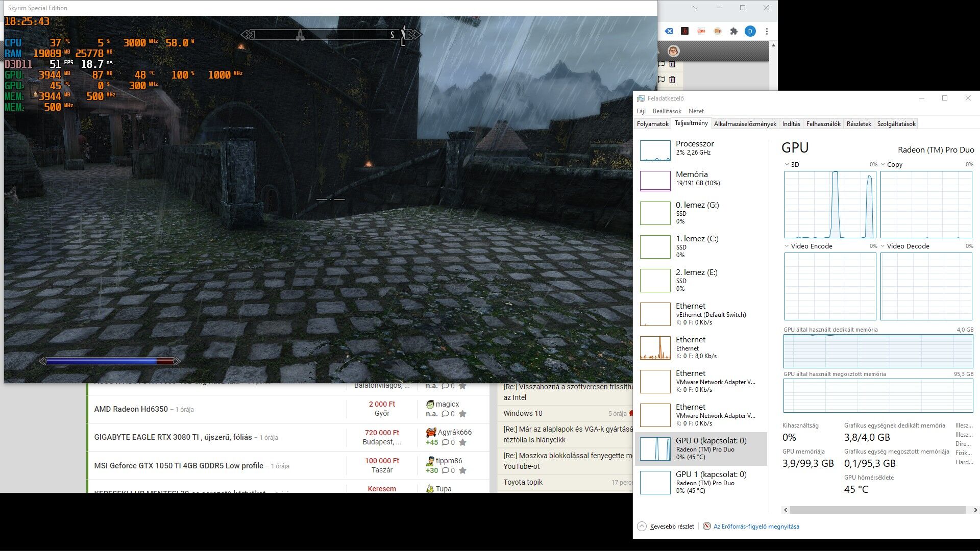Select 2. lemez (E:) in the performance list

701,280
